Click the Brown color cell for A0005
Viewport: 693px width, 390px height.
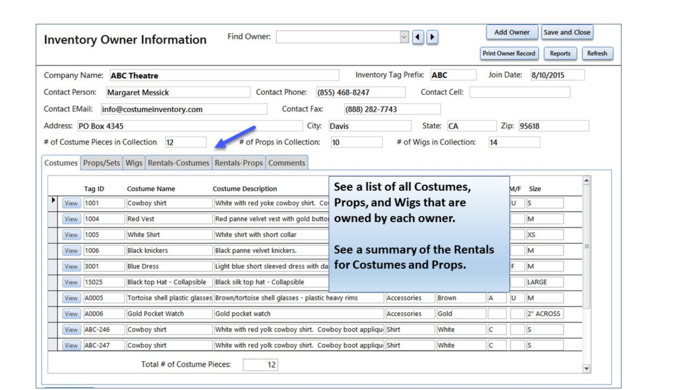click(x=461, y=298)
